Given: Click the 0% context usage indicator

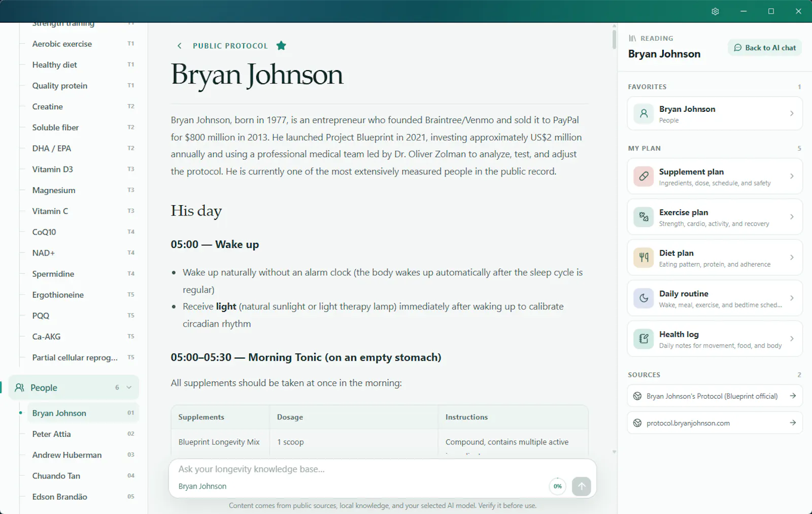Looking at the screenshot, I should click(x=557, y=486).
